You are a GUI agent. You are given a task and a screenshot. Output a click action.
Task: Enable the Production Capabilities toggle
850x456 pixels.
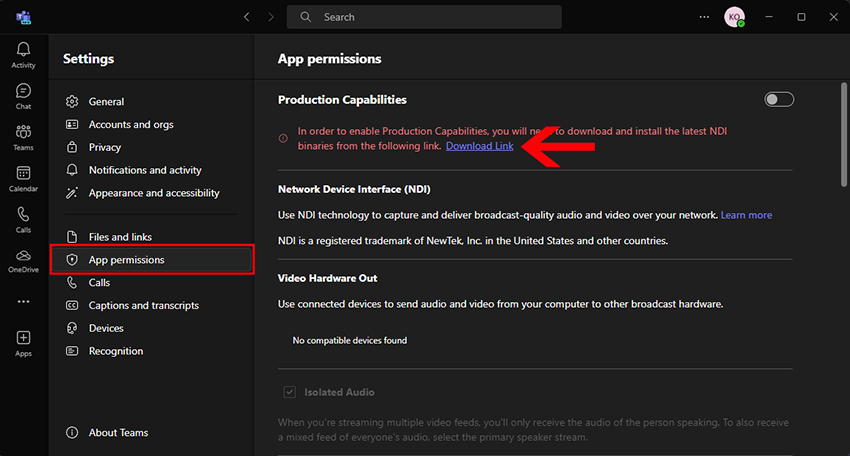coord(778,99)
